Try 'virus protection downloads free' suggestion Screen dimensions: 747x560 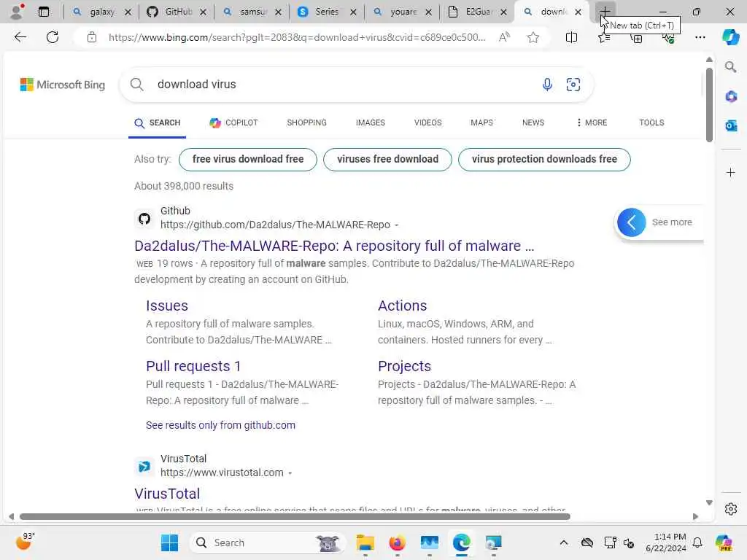[544, 159]
